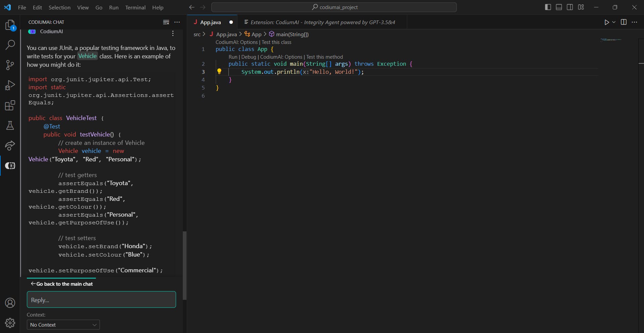The width and height of the screenshot is (644, 333).
Task: Go back with the left arrow navigation
Action: [192, 7]
